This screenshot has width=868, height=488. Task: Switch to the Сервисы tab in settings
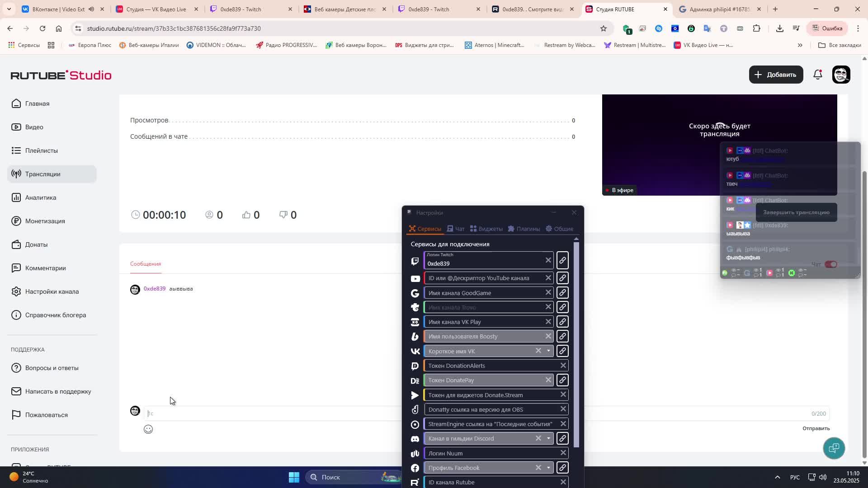[425, 229]
